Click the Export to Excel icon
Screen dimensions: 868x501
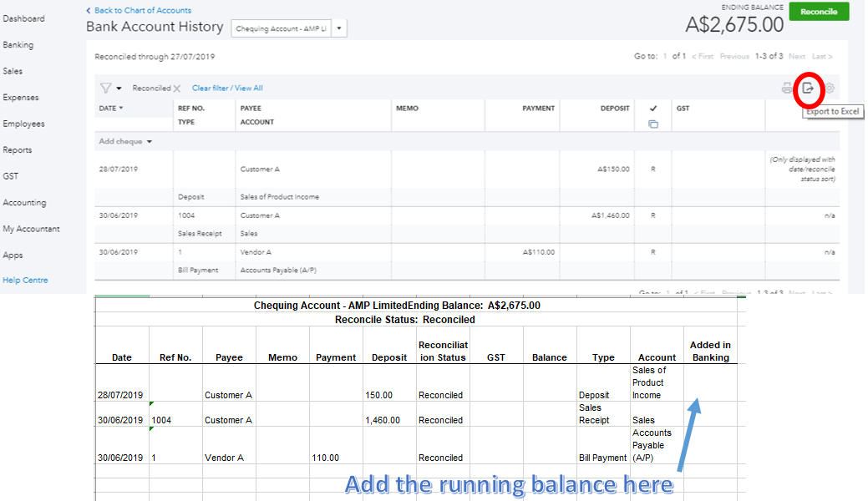click(807, 88)
